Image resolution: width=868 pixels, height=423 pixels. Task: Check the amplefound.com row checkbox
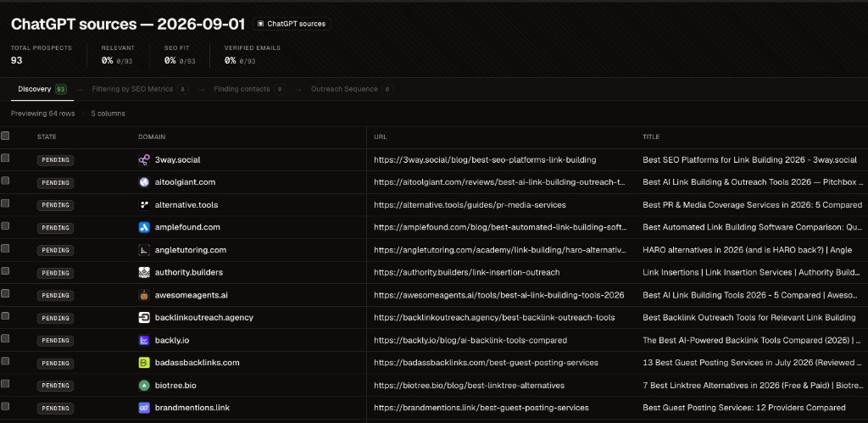[6, 225]
